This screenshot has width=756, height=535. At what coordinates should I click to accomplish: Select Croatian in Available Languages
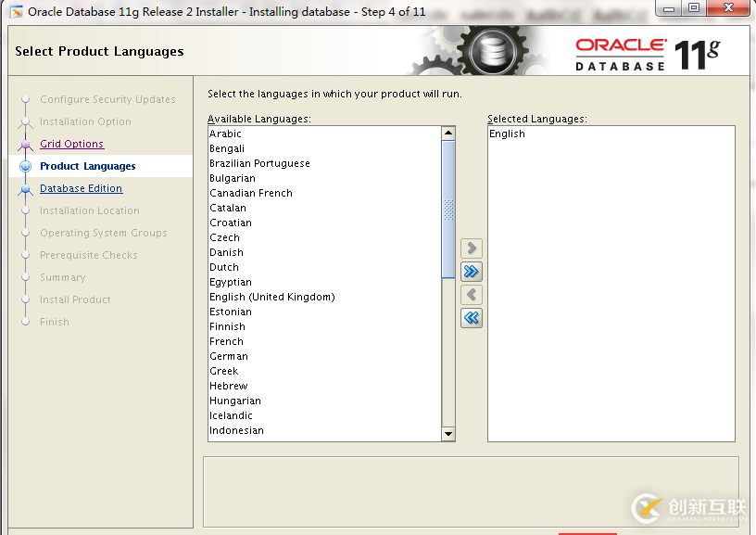[x=324, y=223]
